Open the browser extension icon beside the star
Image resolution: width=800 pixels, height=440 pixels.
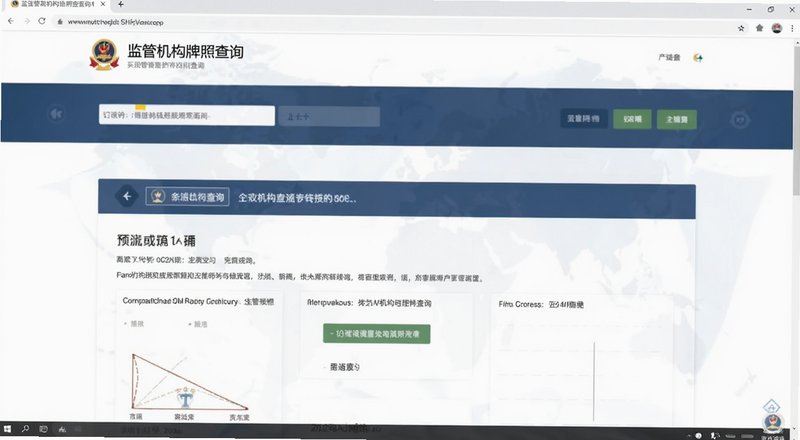coord(759,28)
